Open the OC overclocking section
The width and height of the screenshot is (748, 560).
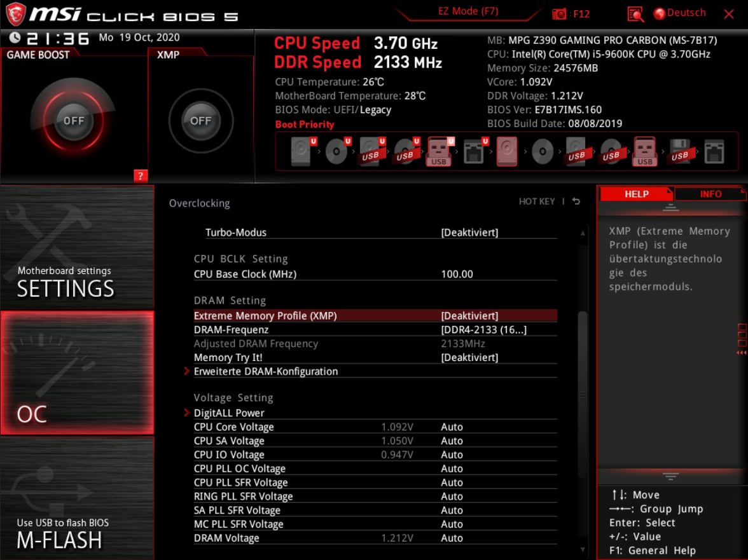[78, 372]
